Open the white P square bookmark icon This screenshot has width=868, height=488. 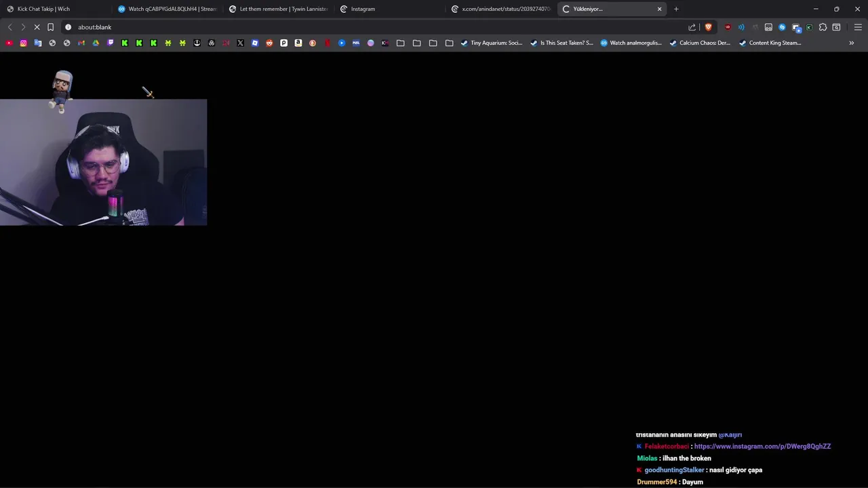click(x=283, y=43)
